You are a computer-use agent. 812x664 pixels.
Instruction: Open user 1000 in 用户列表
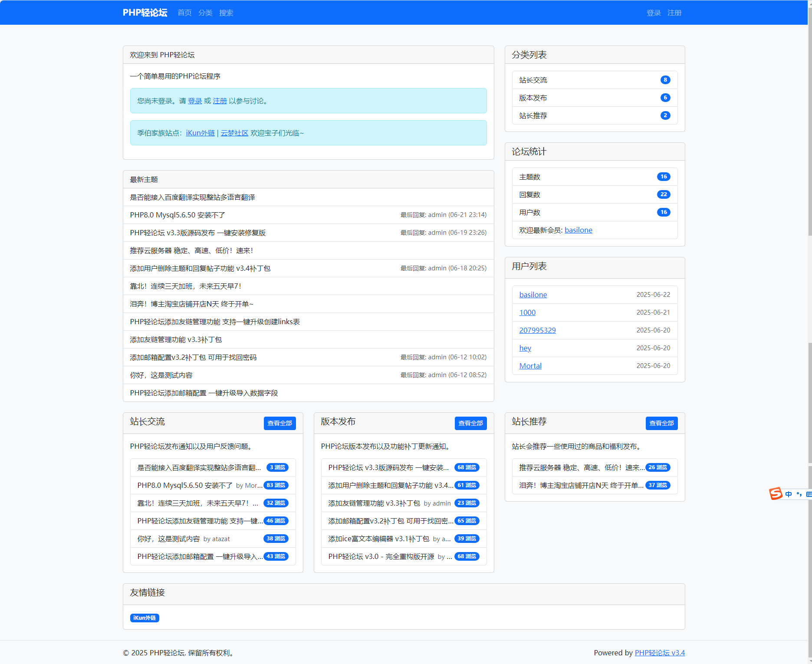click(x=527, y=312)
